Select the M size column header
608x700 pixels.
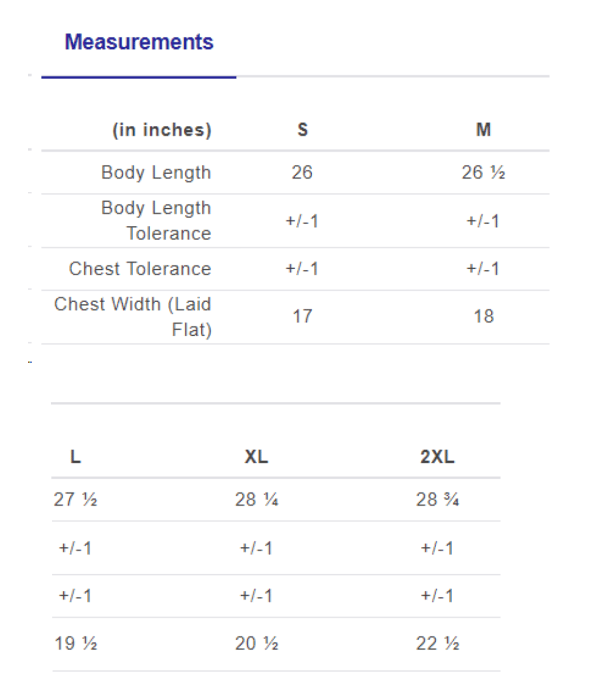point(483,130)
